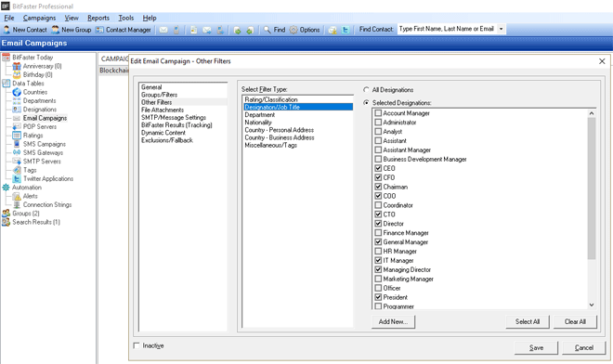Open the File menu
Screen dimensions: 613x364
pos(9,18)
